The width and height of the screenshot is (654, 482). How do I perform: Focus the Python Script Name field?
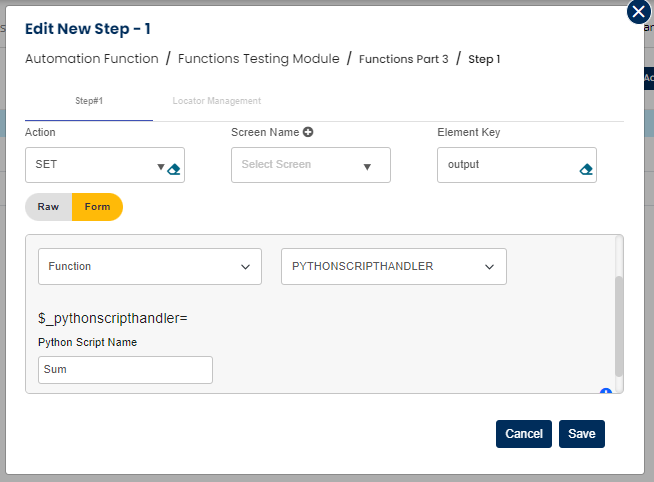(125, 370)
